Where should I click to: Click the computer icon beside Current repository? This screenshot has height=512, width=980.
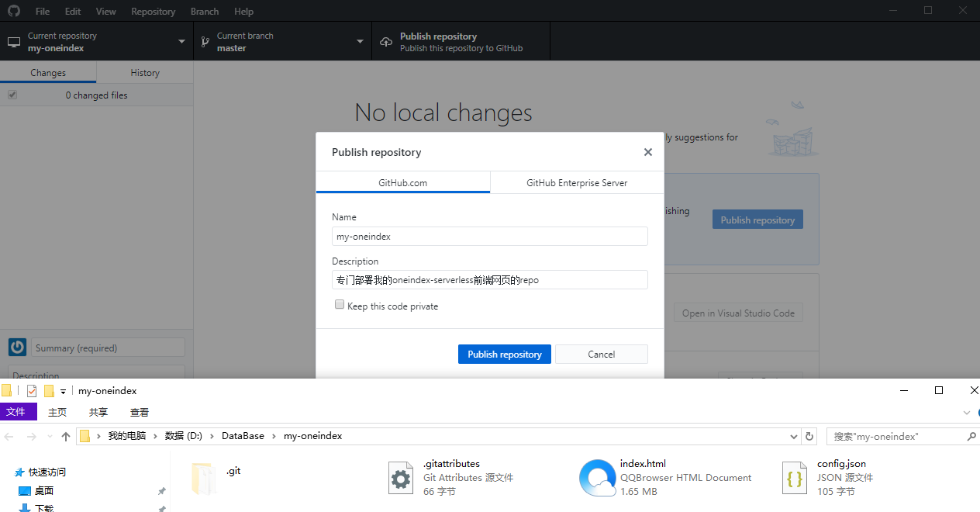[x=13, y=41]
